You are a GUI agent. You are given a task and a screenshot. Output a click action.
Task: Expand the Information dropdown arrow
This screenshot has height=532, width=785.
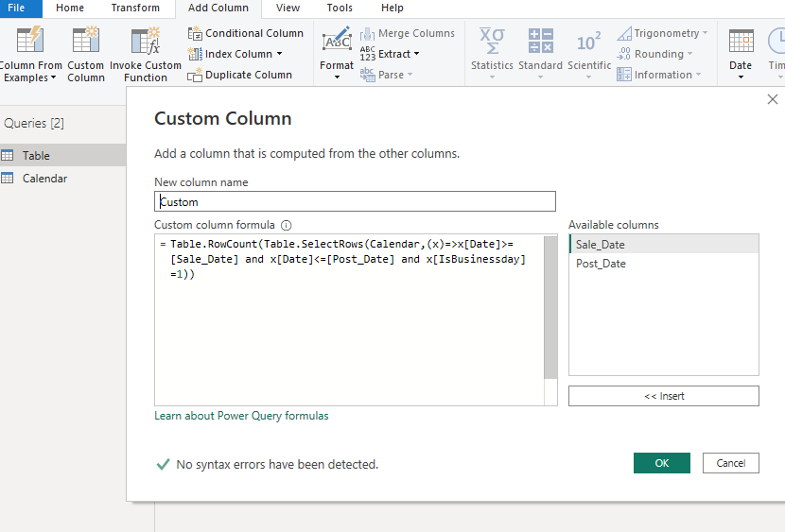pyautogui.click(x=698, y=75)
